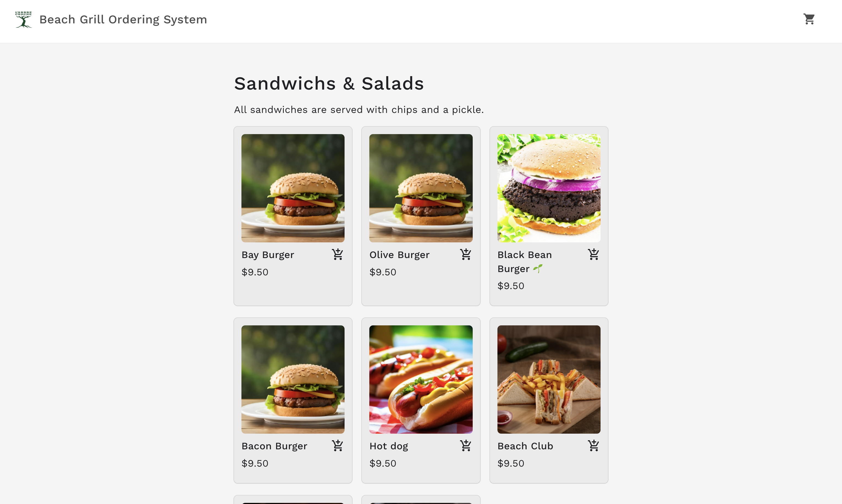Click the vegetarian leaf icon

(538, 269)
